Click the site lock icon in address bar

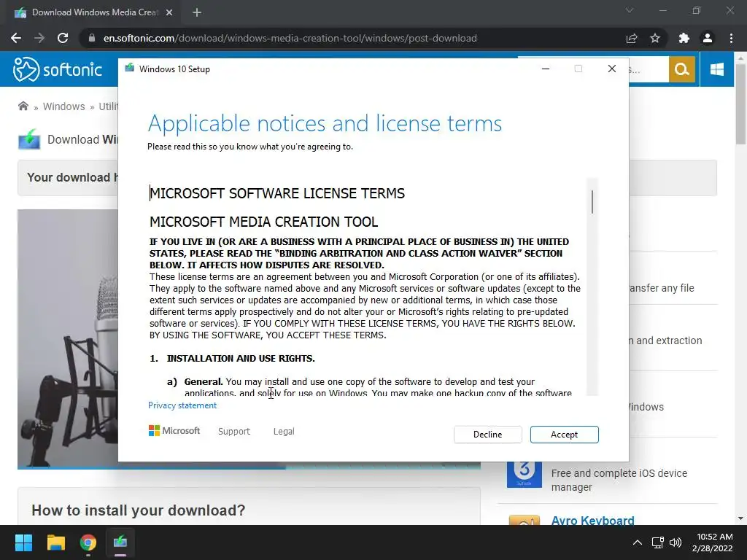92,38
